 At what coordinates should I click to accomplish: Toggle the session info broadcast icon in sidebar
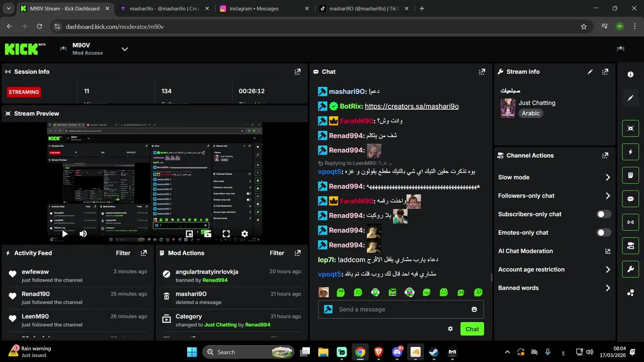click(630, 222)
